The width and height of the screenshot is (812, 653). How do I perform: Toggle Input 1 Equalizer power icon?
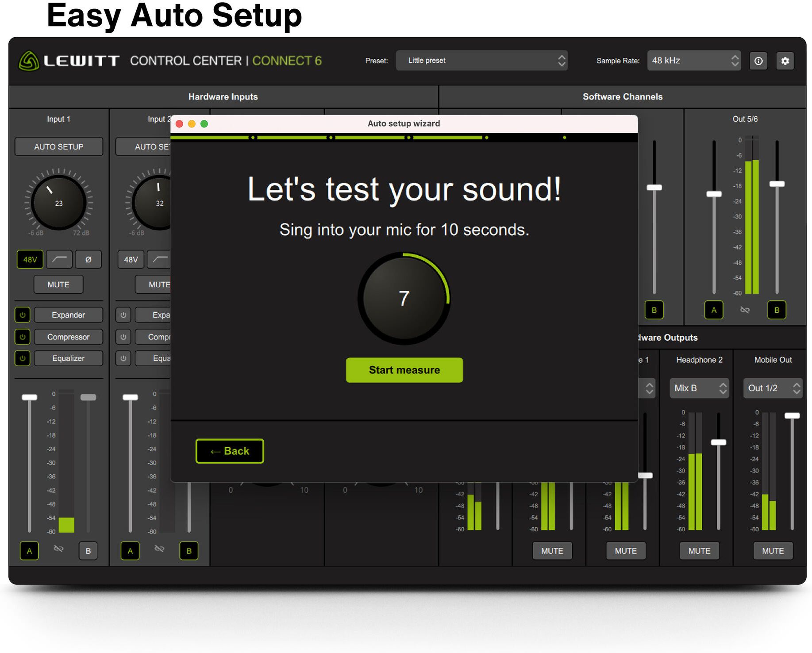pos(23,358)
